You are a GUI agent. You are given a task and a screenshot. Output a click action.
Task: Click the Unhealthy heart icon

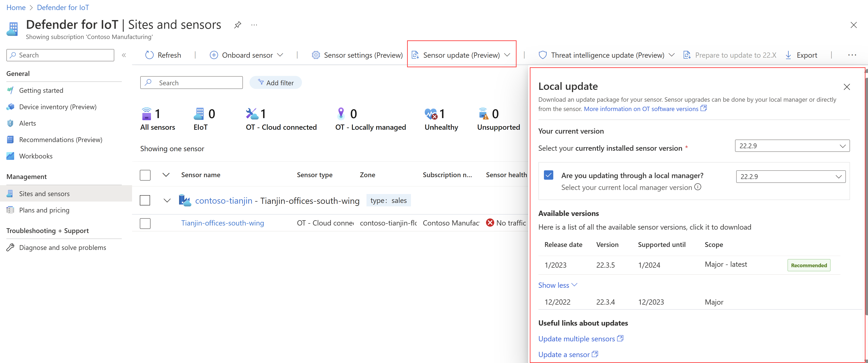tap(431, 114)
